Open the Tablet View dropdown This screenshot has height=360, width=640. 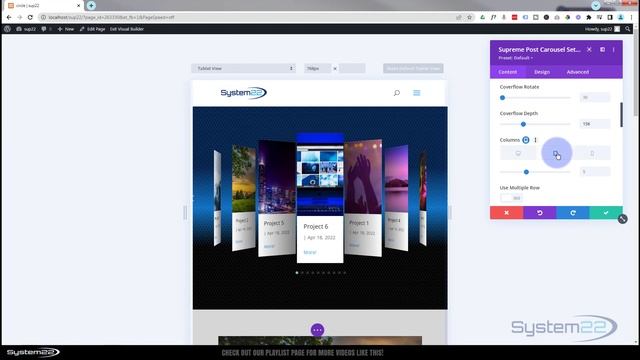tap(243, 69)
